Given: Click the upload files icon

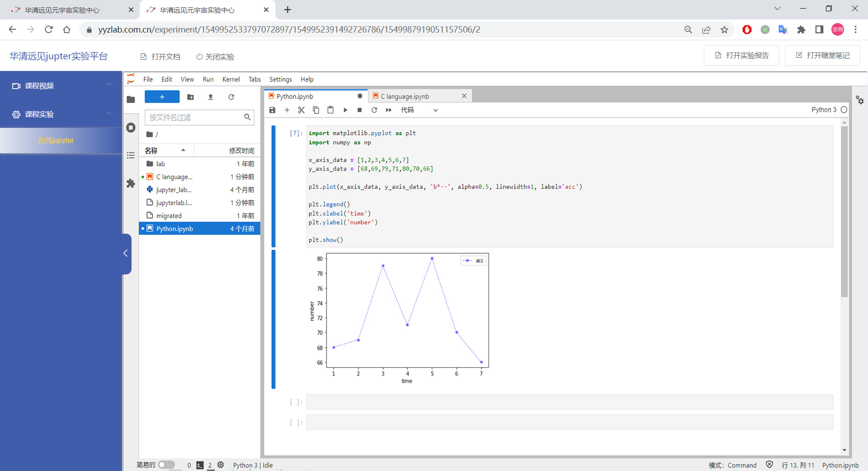Looking at the screenshot, I should [x=211, y=97].
